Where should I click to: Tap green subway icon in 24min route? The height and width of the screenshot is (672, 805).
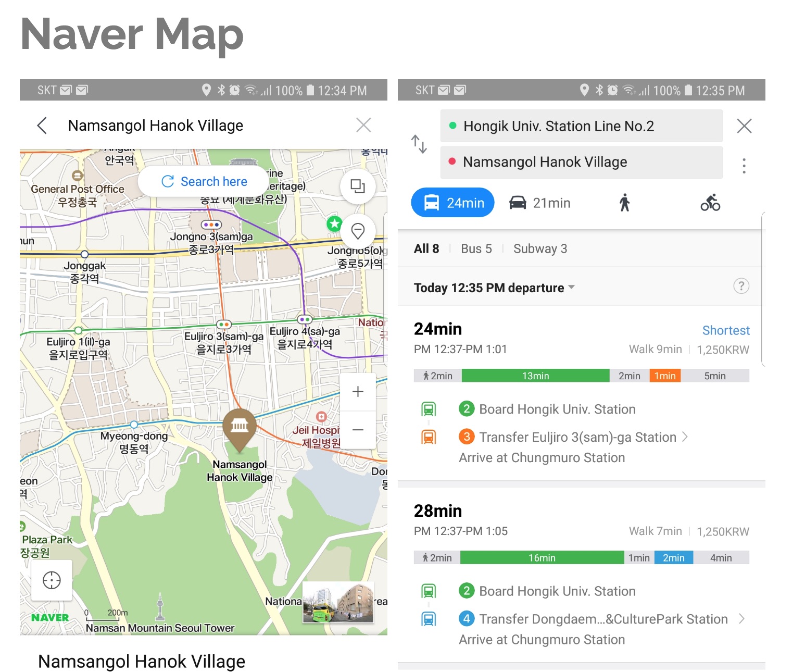click(429, 409)
